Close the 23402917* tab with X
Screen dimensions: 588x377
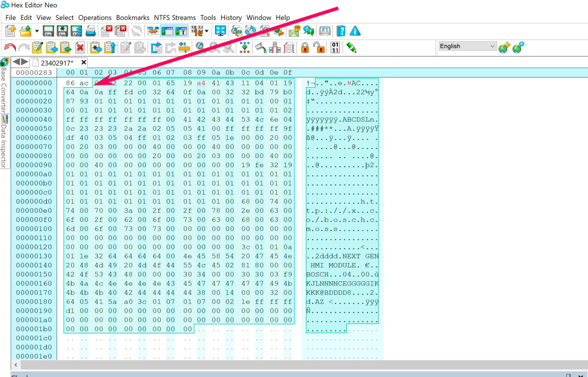[x=83, y=62]
